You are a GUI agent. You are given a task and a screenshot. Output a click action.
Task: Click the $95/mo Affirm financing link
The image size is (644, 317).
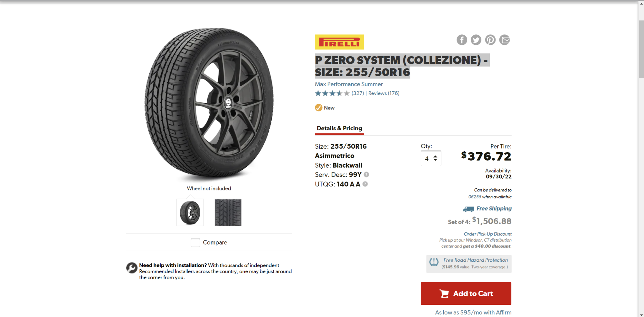[473, 312]
